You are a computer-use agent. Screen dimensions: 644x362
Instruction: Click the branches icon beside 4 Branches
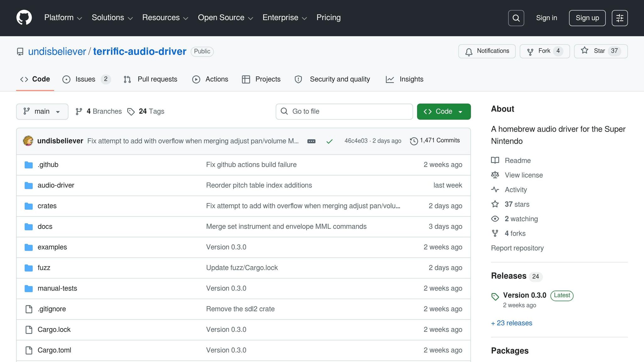click(79, 112)
